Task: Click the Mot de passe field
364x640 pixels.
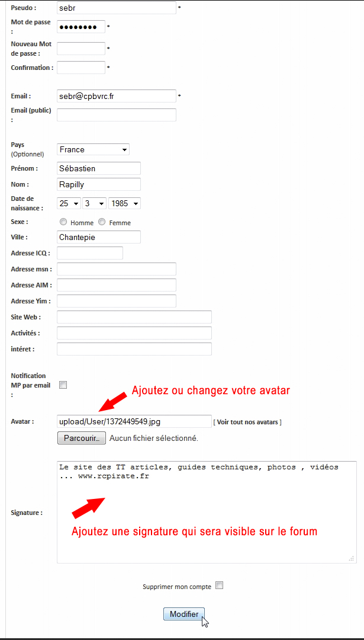Action: point(81,27)
